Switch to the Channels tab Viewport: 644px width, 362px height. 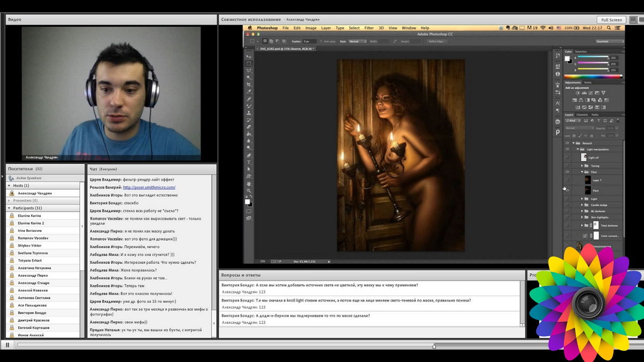(x=582, y=115)
